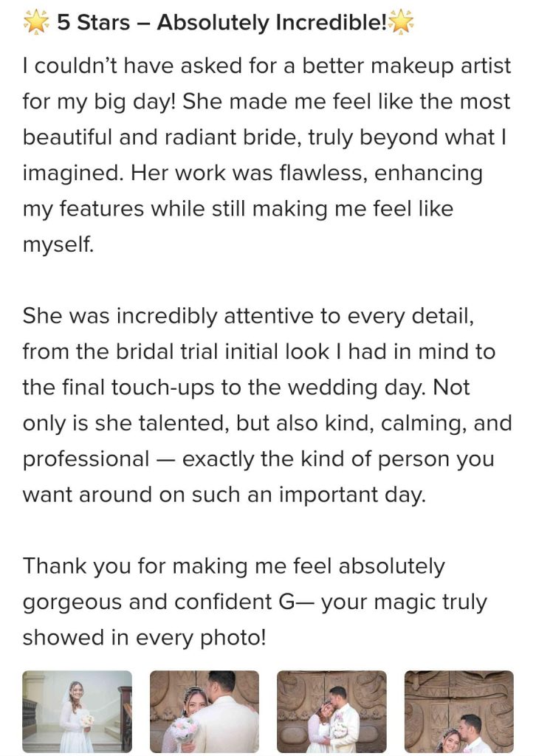Click the text "want around on such an important day."
Screen dimensions: 536x756
[224, 495]
